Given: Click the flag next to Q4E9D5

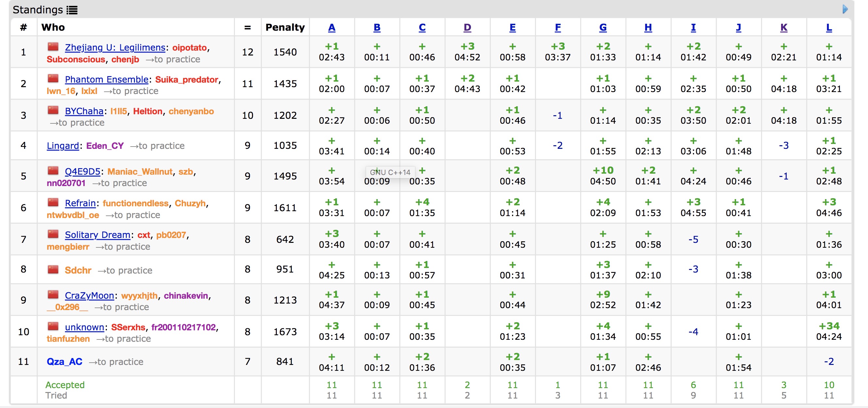Looking at the screenshot, I should 53,171.
